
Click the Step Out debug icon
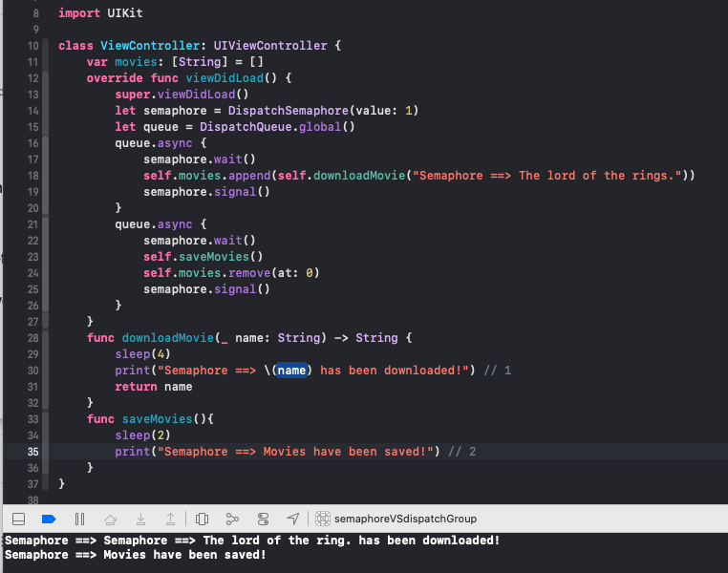pos(170,519)
